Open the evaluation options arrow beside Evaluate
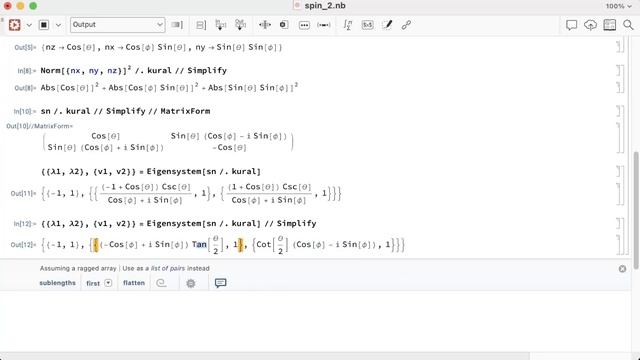The height and width of the screenshot is (360, 640). click(29, 25)
